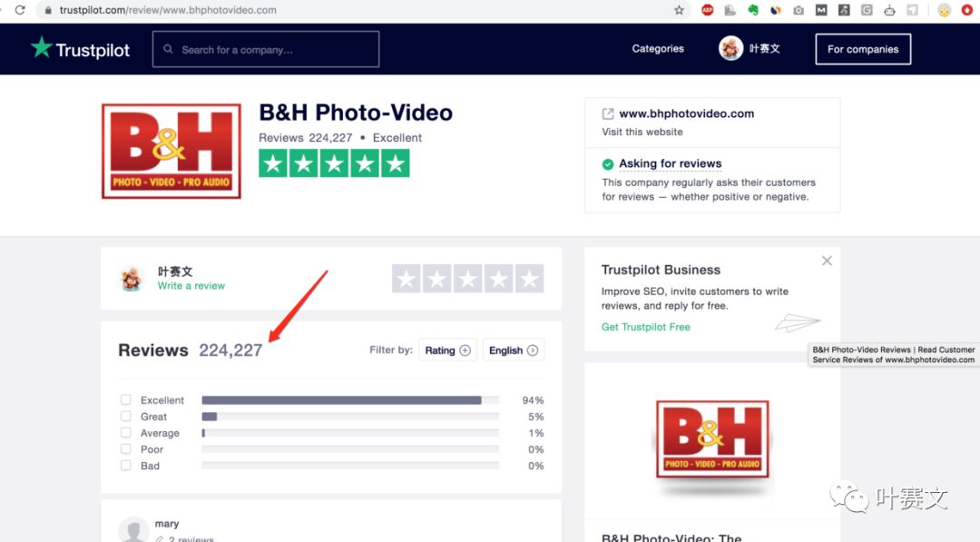Check the Great rating filter
Image resolution: width=980 pixels, height=542 pixels.
[125, 416]
